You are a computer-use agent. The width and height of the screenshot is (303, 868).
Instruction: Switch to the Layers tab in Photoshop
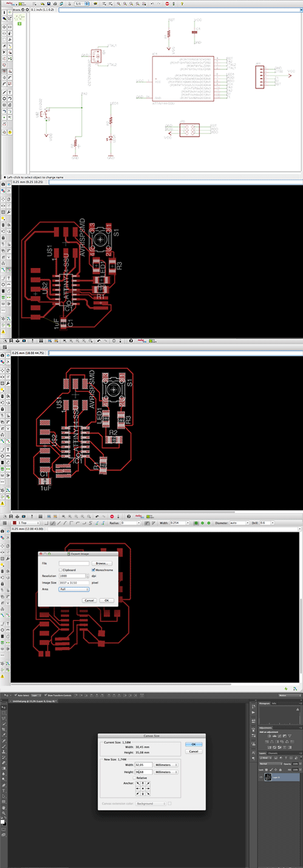[262, 753]
